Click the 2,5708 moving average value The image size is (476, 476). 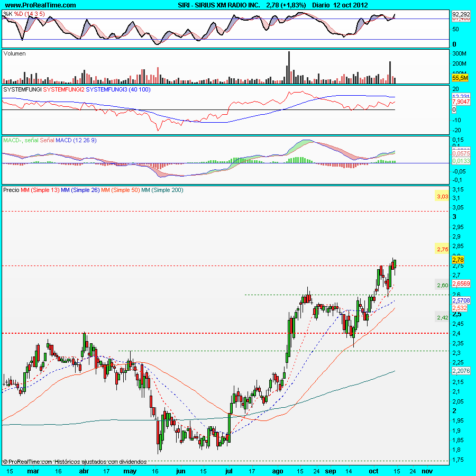tap(461, 300)
